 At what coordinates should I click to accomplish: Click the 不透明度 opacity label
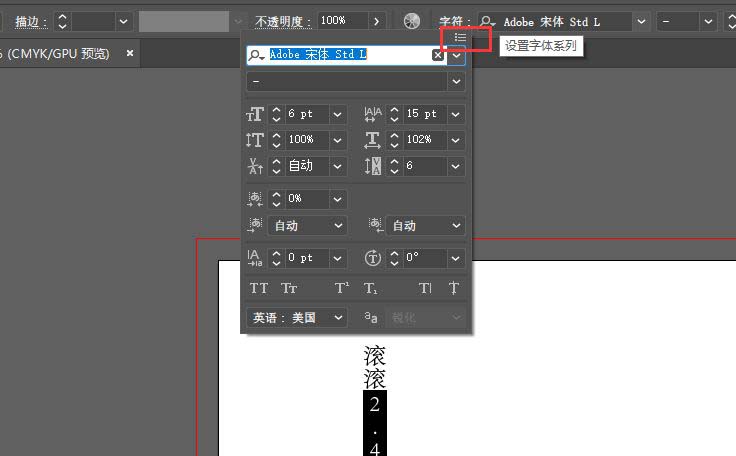(283, 22)
